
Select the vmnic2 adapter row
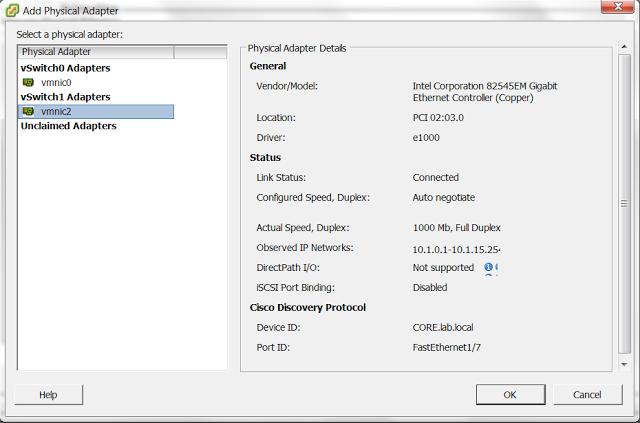tap(96, 111)
